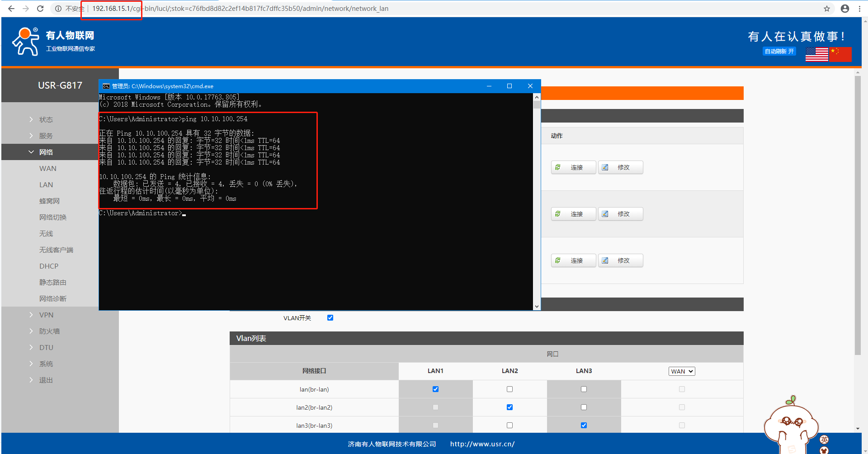Click the USR IoT logo
Viewport: 868px width, 454px height.
(x=53, y=42)
